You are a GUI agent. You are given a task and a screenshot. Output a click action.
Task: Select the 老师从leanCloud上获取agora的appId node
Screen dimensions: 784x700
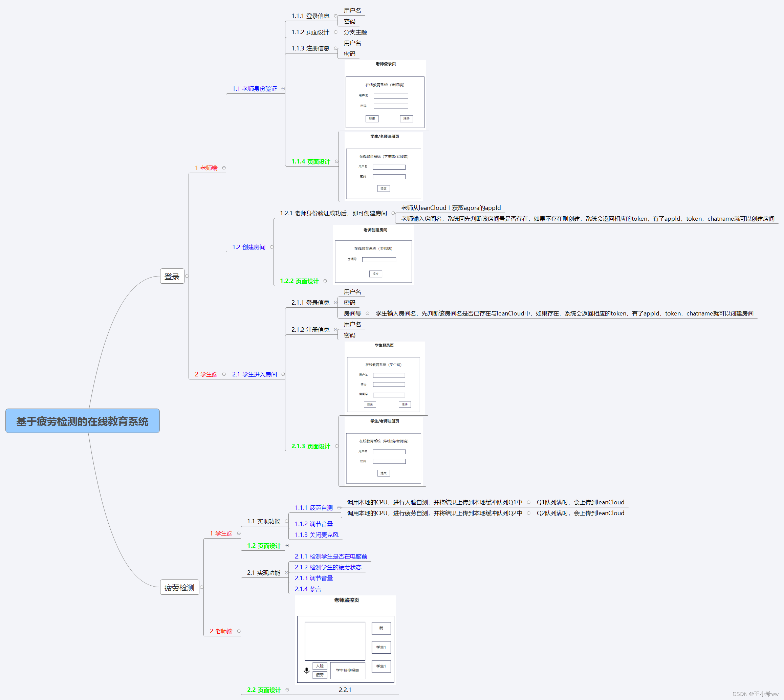(451, 208)
